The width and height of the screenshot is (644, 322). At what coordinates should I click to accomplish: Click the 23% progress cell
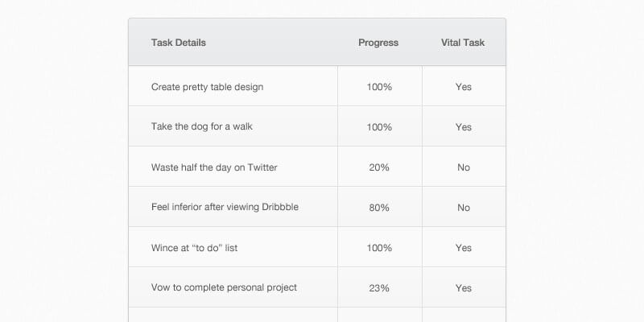[379, 288]
